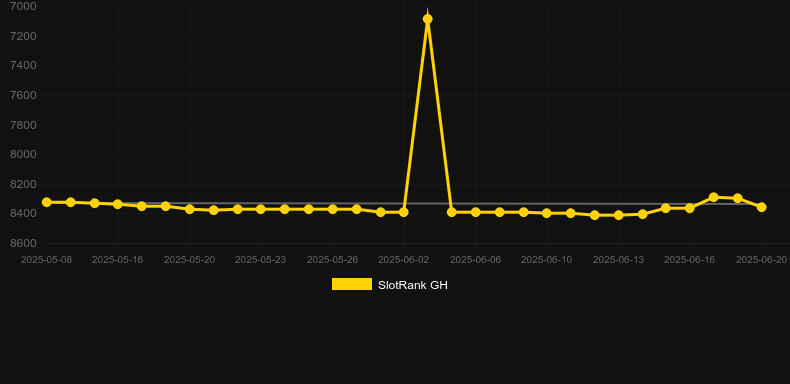
Task: Choose the data point at 2025-06-13
Action: click(x=619, y=215)
